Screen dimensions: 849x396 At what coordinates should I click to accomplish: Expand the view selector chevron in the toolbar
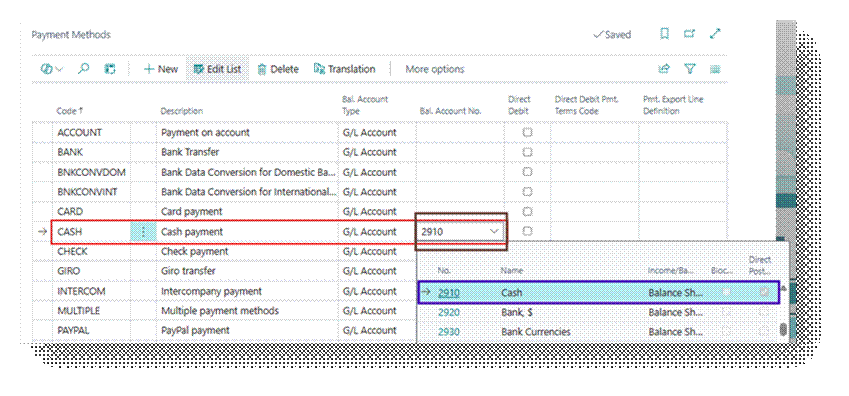(58, 69)
